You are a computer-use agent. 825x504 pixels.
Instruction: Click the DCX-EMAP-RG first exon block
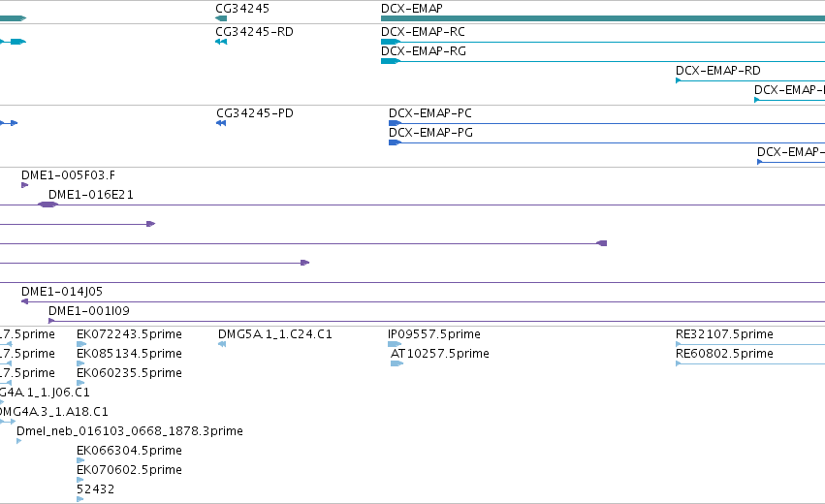391,61
